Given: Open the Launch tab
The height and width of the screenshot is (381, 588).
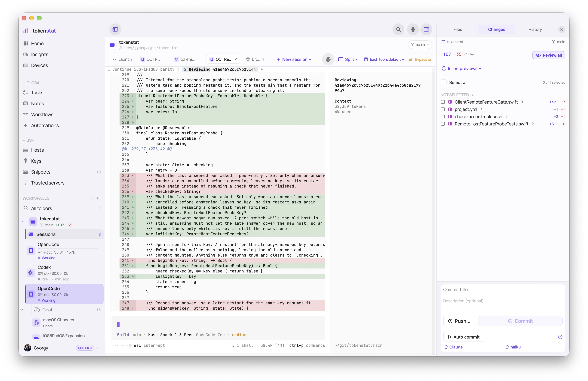Looking at the screenshot, I should (122, 59).
